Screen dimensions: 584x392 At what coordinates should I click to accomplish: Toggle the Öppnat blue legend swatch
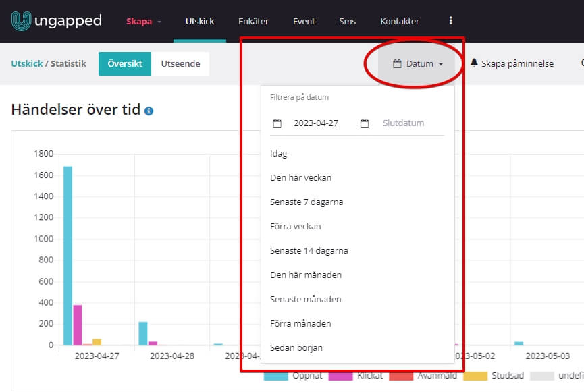click(x=276, y=376)
